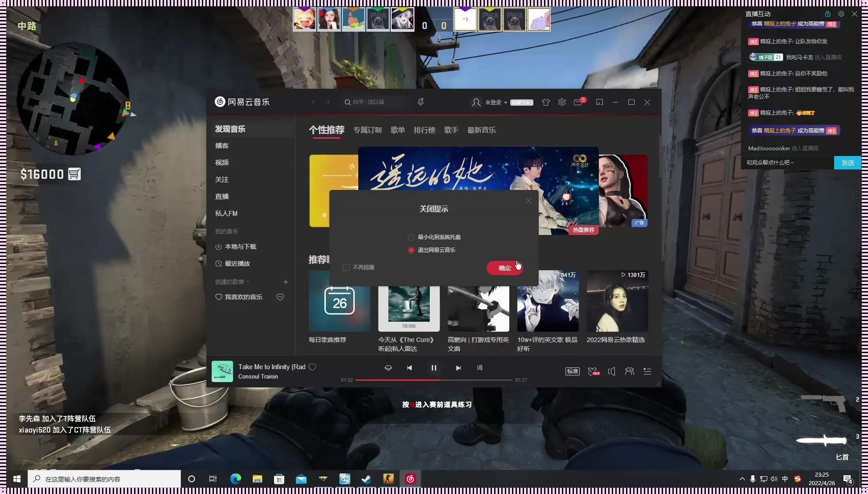
Task: Play the previous track
Action: click(x=409, y=368)
